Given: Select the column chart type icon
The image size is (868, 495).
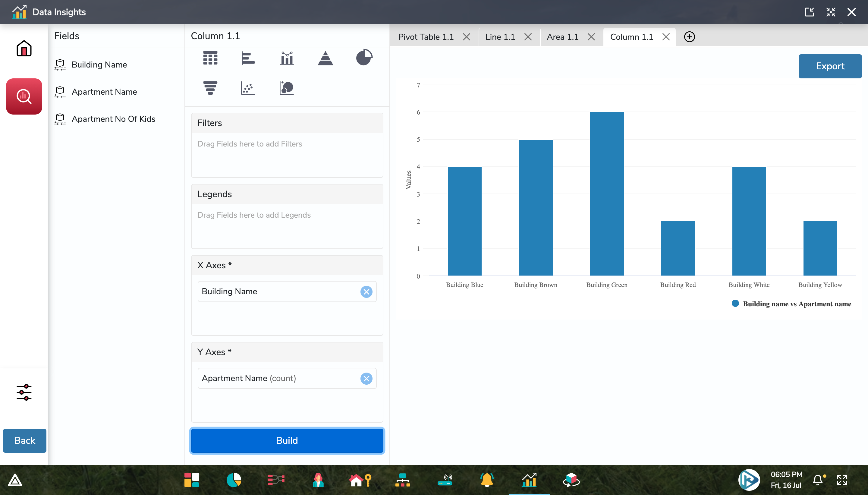Looking at the screenshot, I should tap(287, 58).
